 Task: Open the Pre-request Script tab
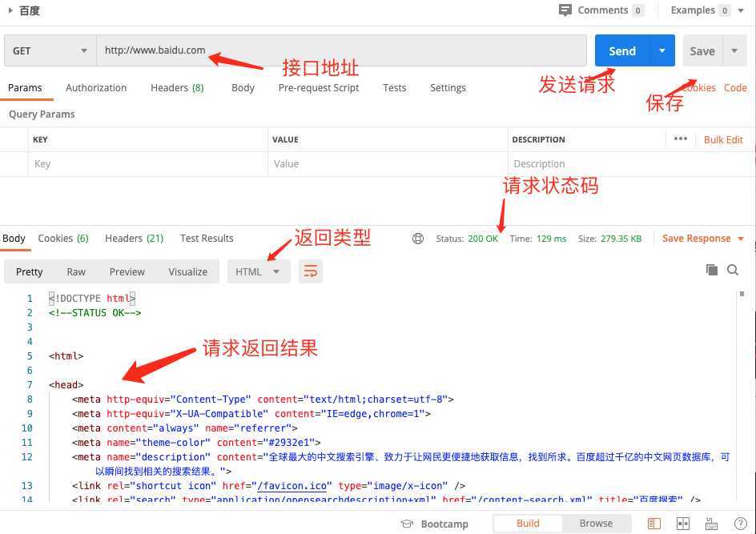click(x=318, y=88)
